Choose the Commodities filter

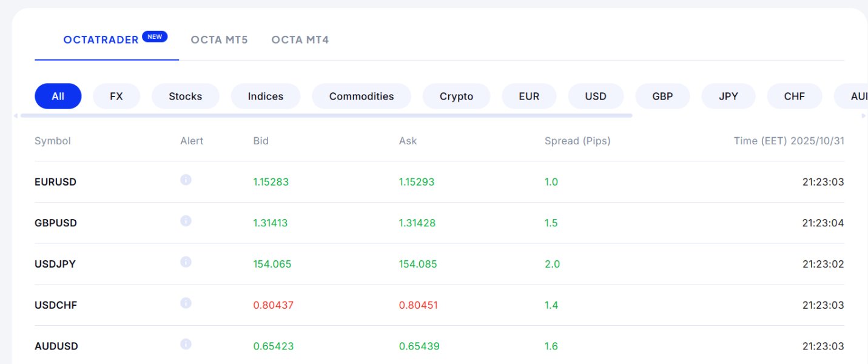[x=362, y=96]
